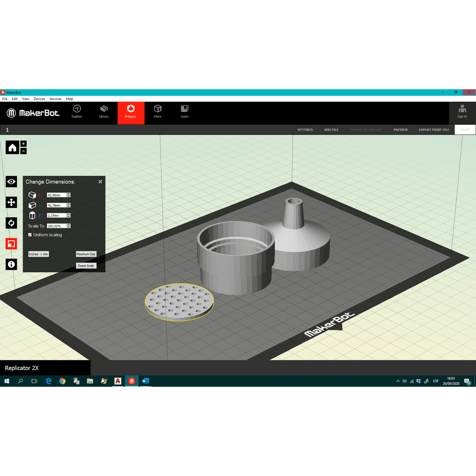The width and height of the screenshot is (476, 476).
Task: Switch to Word in the taskbar
Action: pos(145,381)
